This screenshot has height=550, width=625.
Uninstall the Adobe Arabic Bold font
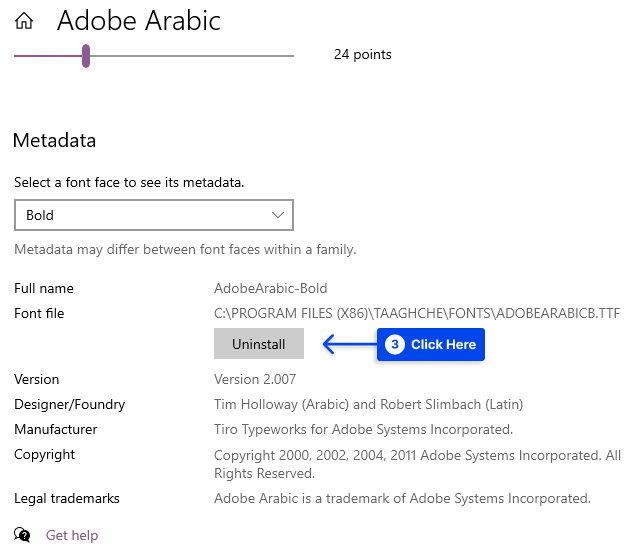tap(259, 344)
